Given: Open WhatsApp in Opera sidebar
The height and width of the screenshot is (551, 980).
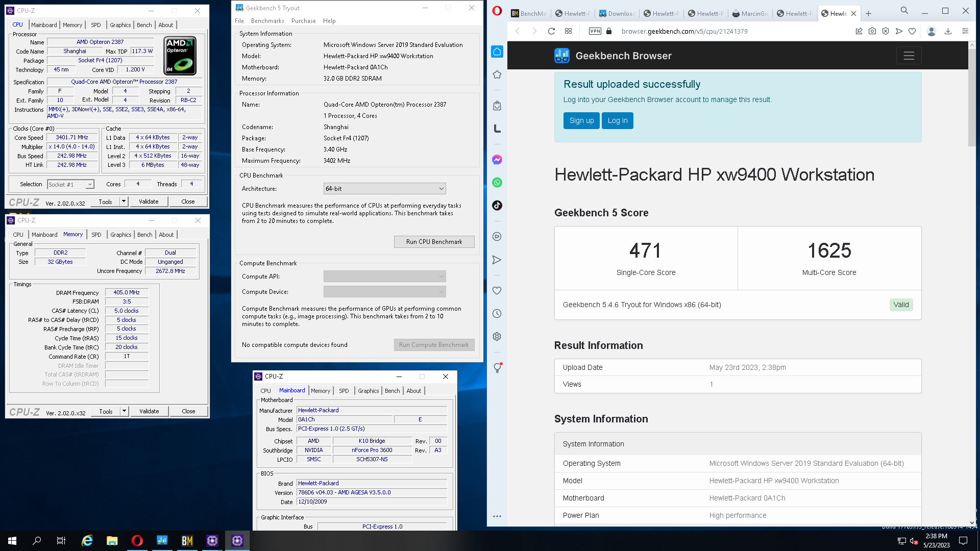Looking at the screenshot, I should click(497, 183).
